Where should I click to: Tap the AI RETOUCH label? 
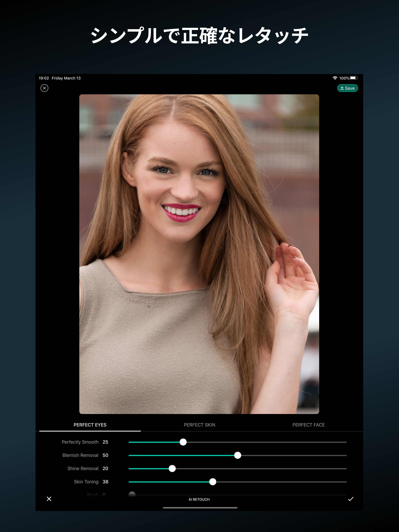[x=199, y=499]
